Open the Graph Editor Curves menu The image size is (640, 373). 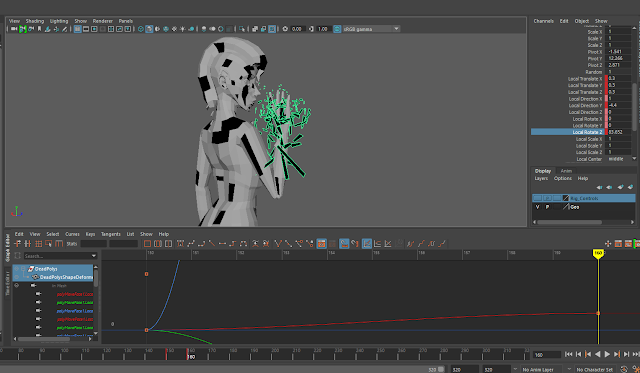tap(72, 234)
